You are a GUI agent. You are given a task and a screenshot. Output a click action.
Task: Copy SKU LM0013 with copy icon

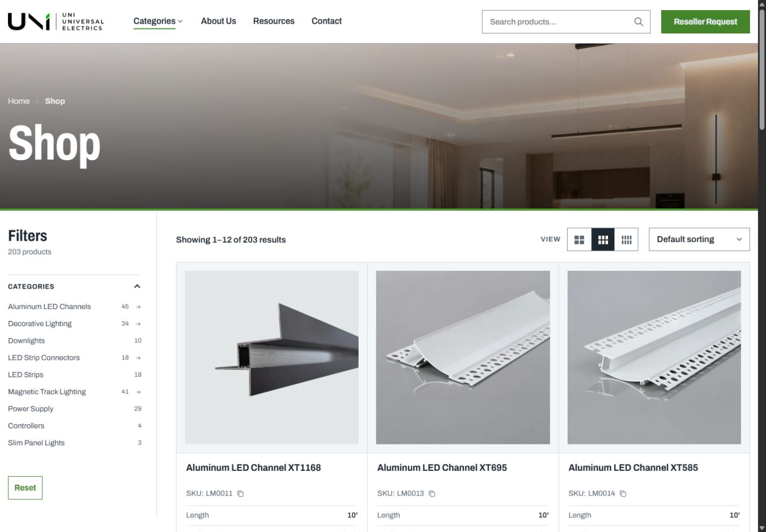coord(432,494)
